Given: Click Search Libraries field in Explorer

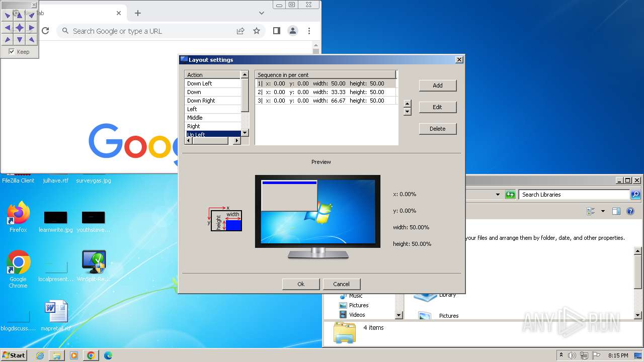Looking at the screenshot, I should coord(574,195).
